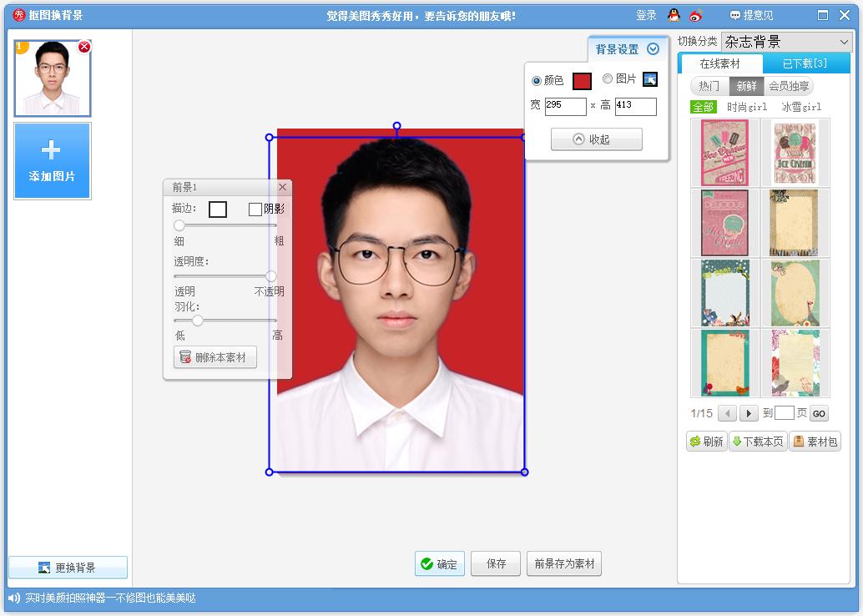Viewport: 863px width, 616px height.
Task: Switch to the 热门 materials tab
Action: [x=708, y=84]
